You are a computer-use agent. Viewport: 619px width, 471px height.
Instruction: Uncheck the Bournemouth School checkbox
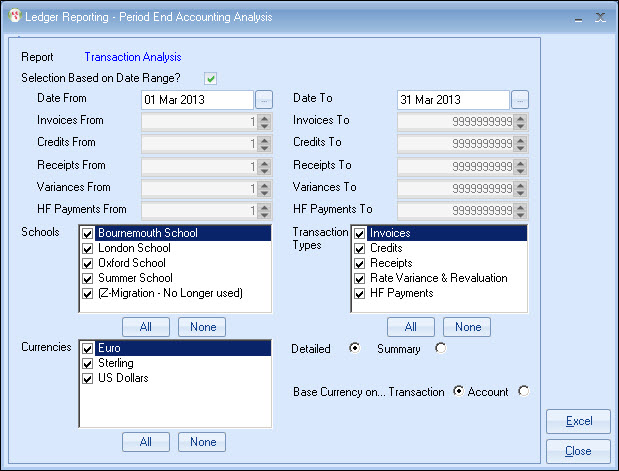[x=89, y=233]
